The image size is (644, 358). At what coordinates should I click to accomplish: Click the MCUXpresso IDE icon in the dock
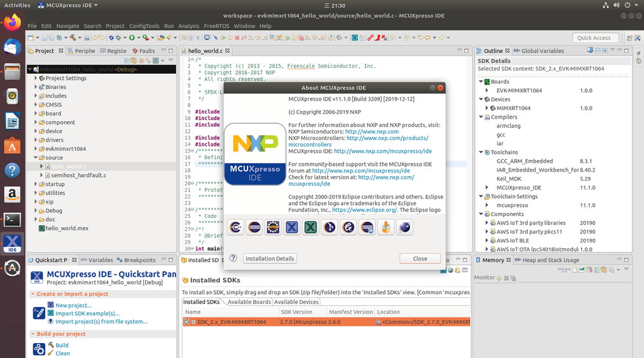[12, 243]
